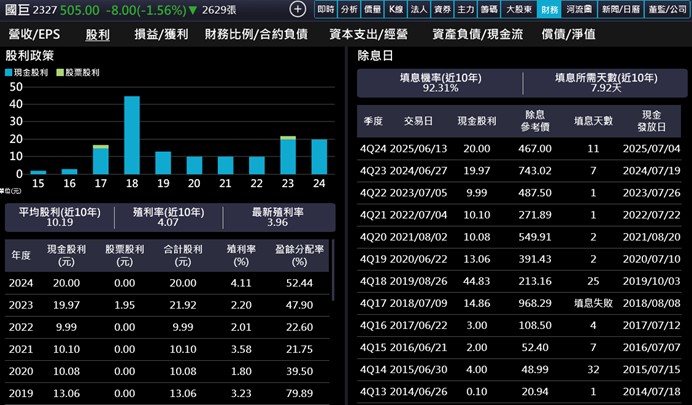Click the green down-arrow price change indicator
692x405 pixels.
click(x=192, y=10)
